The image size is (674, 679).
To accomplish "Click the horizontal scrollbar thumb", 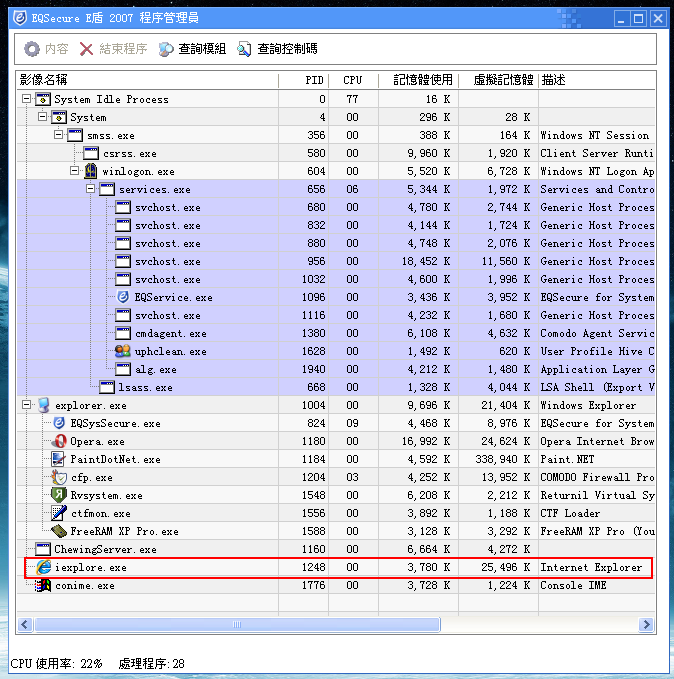I will [237, 624].
